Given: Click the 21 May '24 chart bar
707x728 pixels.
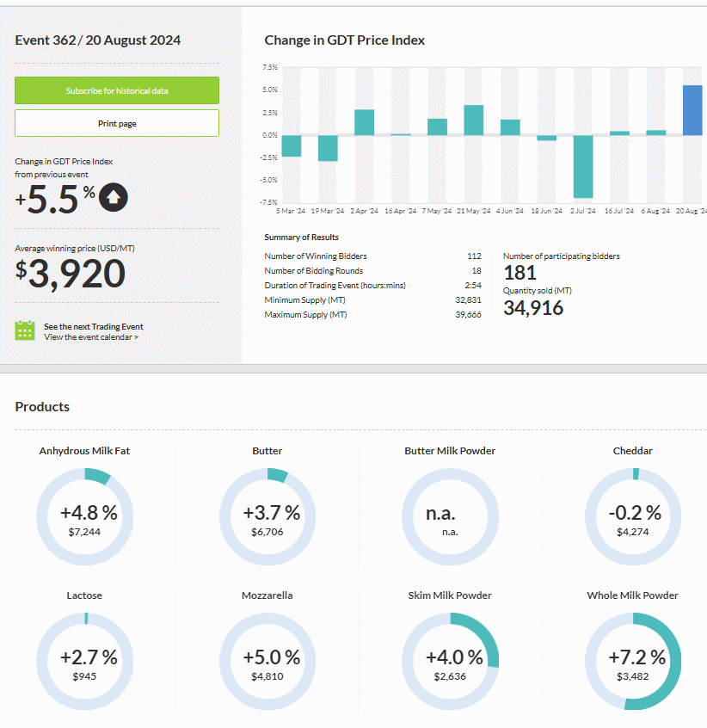Looking at the screenshot, I should pyautogui.click(x=474, y=120).
